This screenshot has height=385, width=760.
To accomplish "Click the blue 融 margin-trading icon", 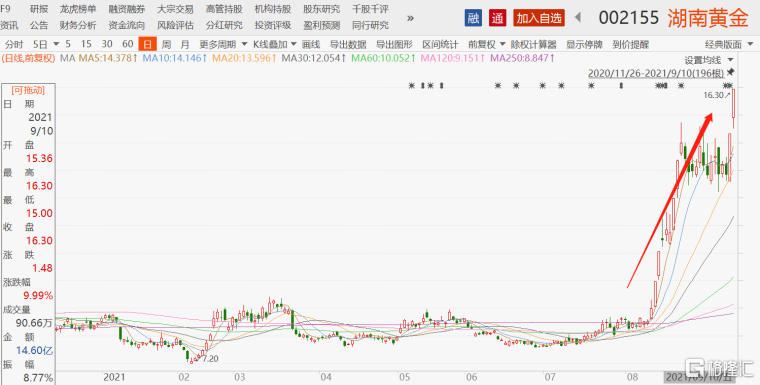I will click(x=473, y=18).
